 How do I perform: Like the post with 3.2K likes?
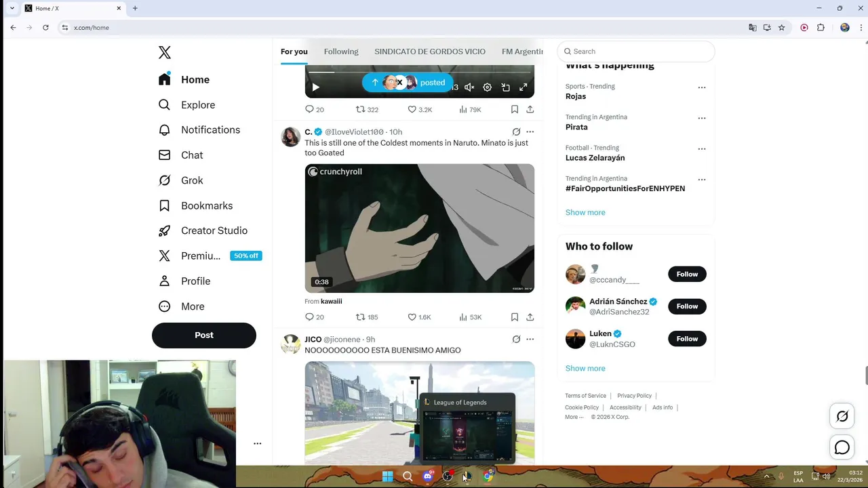coord(420,109)
